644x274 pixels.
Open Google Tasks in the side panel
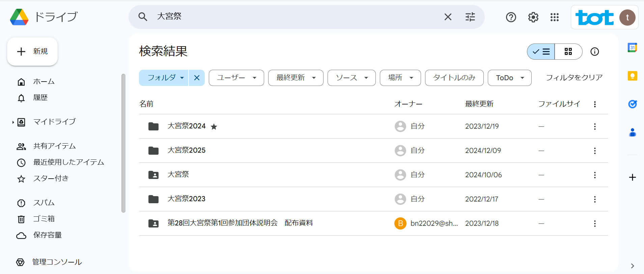pyautogui.click(x=632, y=104)
